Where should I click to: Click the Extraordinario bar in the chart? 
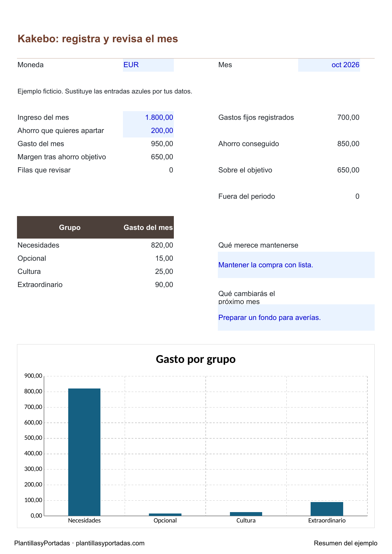327,509
